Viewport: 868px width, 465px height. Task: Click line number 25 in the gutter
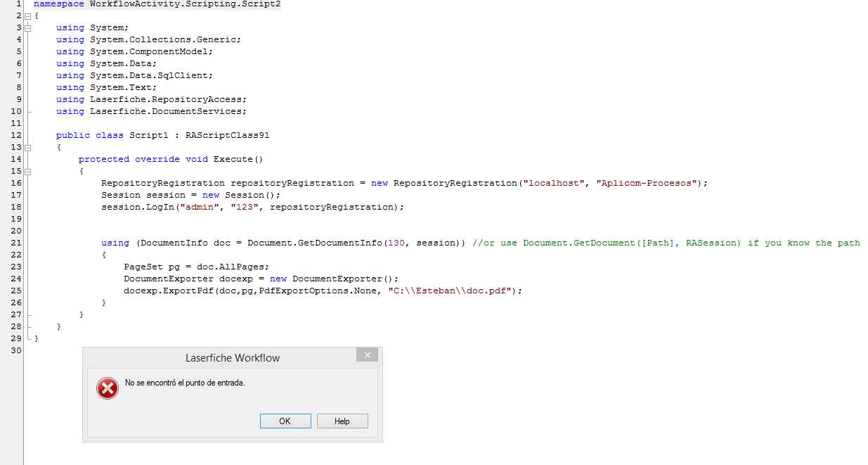click(x=17, y=291)
